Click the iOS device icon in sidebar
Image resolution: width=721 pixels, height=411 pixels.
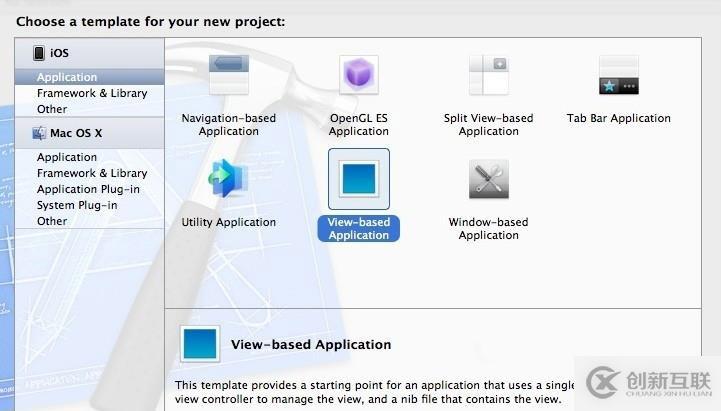point(39,53)
